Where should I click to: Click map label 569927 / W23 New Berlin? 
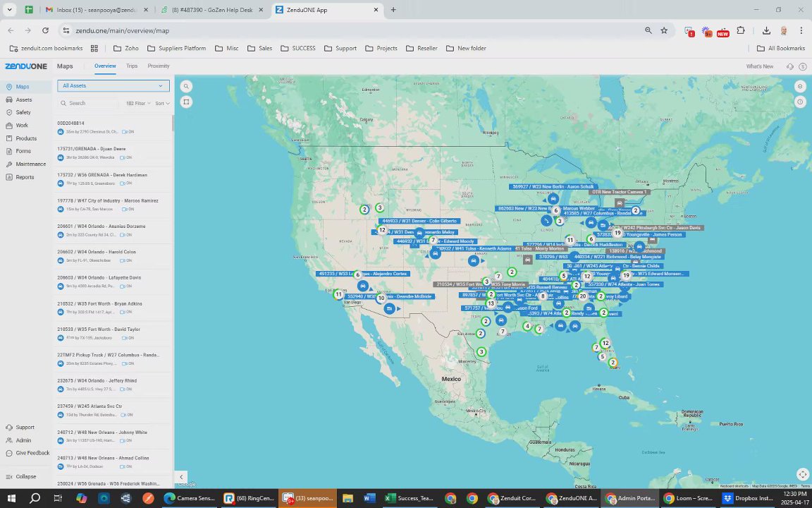(x=553, y=186)
